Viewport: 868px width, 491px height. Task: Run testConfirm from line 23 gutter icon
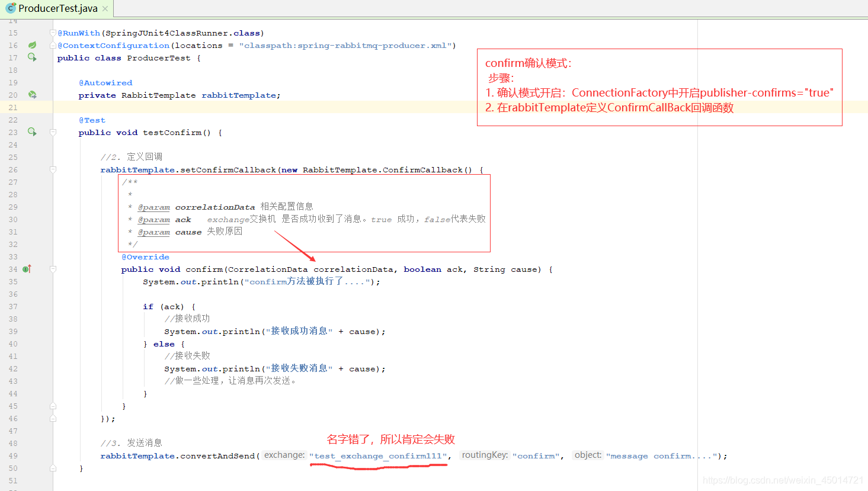tap(33, 132)
